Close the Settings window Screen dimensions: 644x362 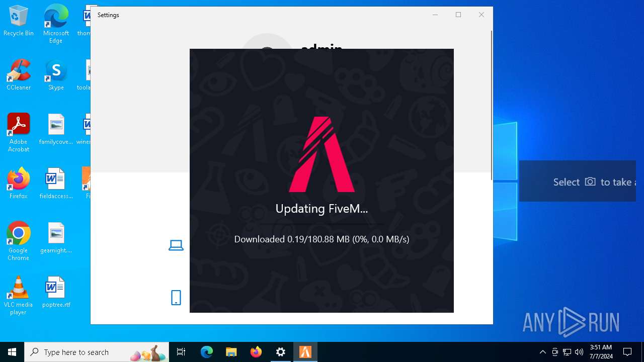[x=481, y=15]
